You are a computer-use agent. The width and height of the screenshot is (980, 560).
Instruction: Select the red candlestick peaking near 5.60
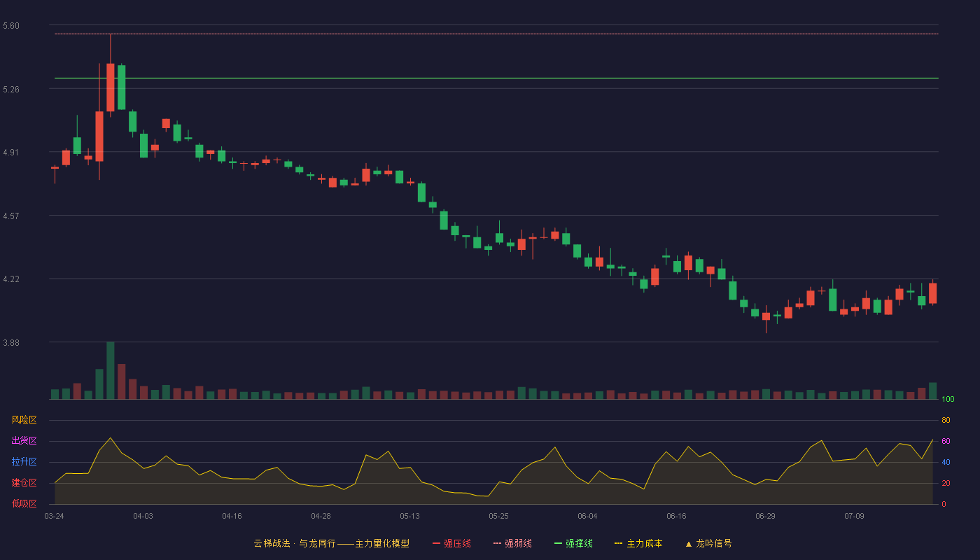pos(111,87)
